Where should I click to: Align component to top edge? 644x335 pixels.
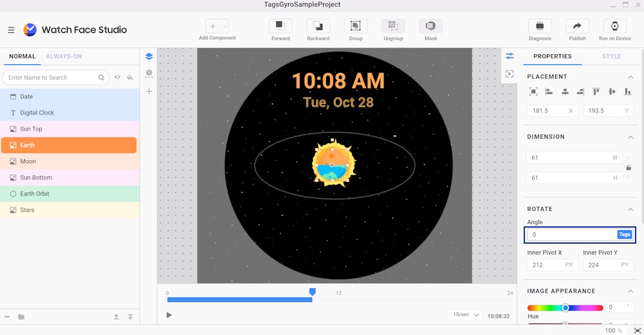(596, 92)
